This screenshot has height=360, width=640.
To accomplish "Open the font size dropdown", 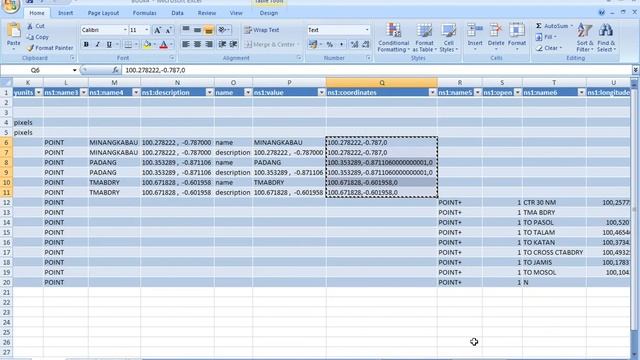I will [147, 30].
